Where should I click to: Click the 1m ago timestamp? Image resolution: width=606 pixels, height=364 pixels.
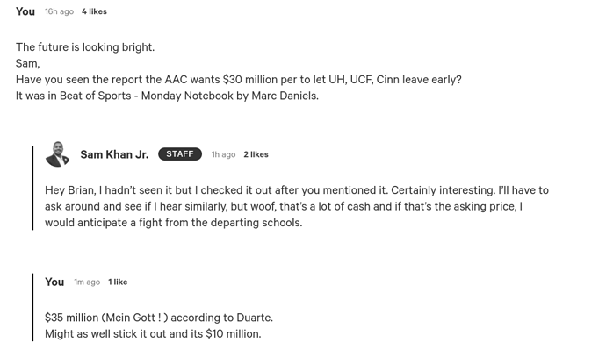coord(87,282)
